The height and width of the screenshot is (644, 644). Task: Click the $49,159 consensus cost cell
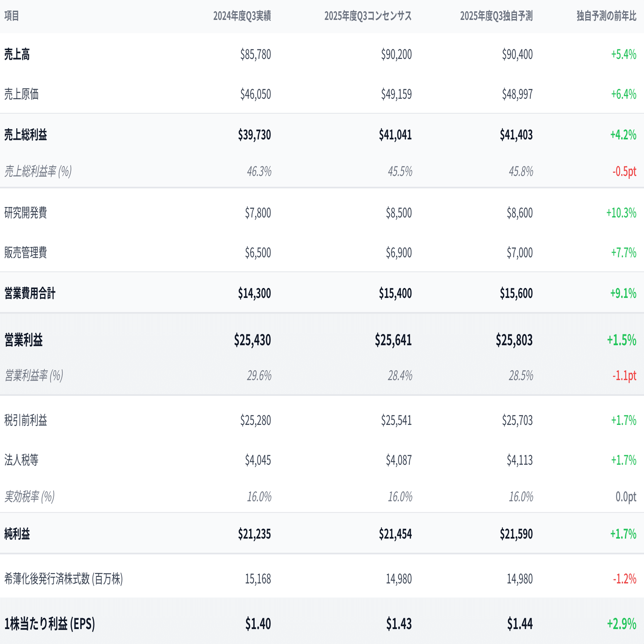(x=396, y=94)
